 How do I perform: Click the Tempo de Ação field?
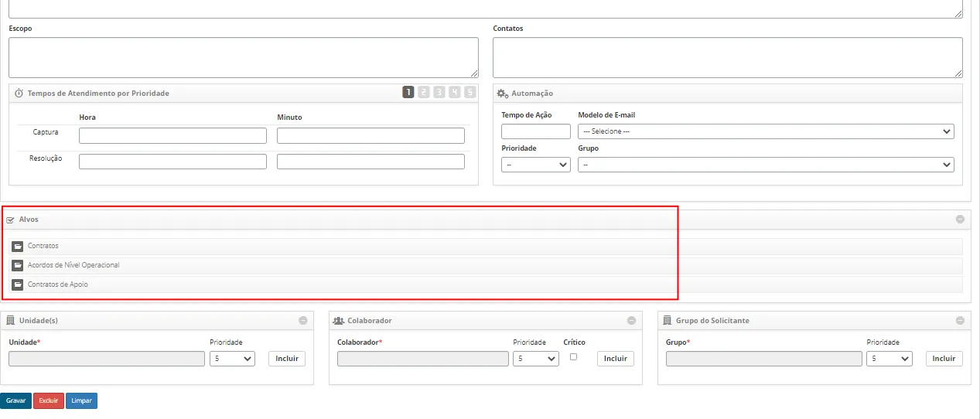(x=536, y=131)
